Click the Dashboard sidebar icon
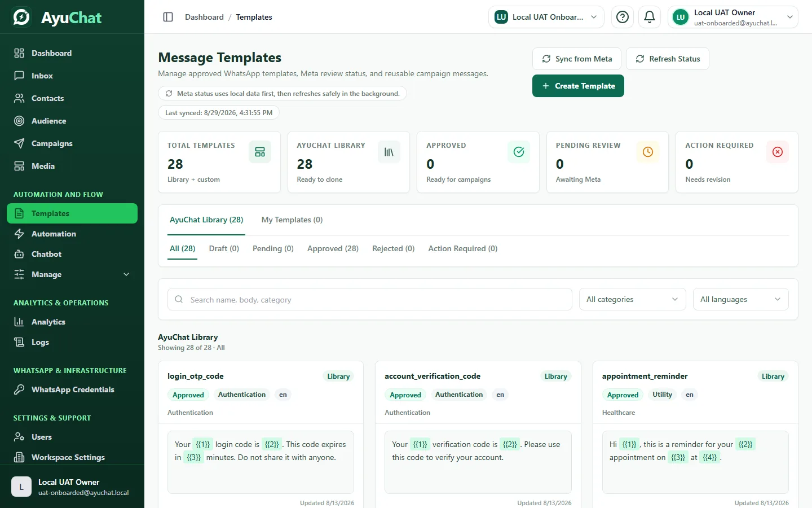Viewport: 812px width, 508px height. (19, 53)
